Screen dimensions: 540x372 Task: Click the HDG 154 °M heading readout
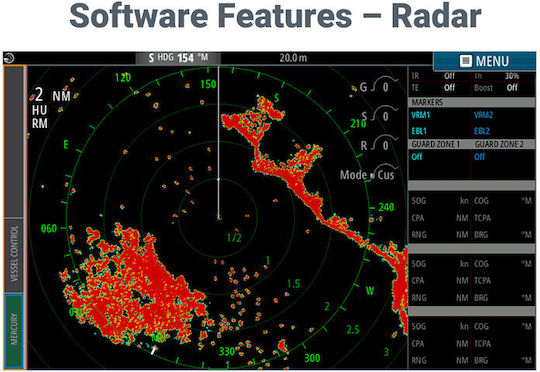[x=178, y=58]
